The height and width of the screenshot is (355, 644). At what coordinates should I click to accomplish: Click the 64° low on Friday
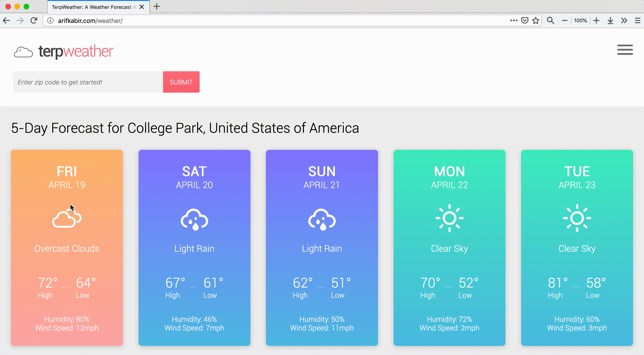(86, 283)
